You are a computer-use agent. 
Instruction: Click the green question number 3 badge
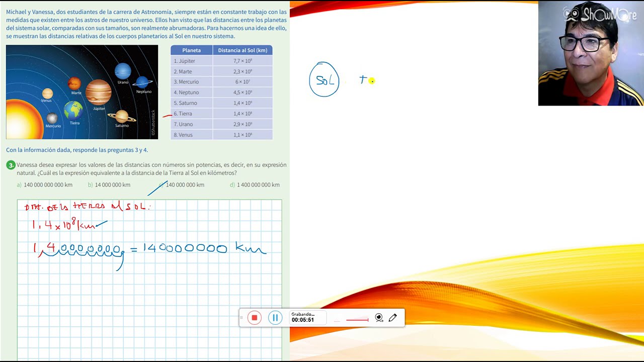coord(11,165)
